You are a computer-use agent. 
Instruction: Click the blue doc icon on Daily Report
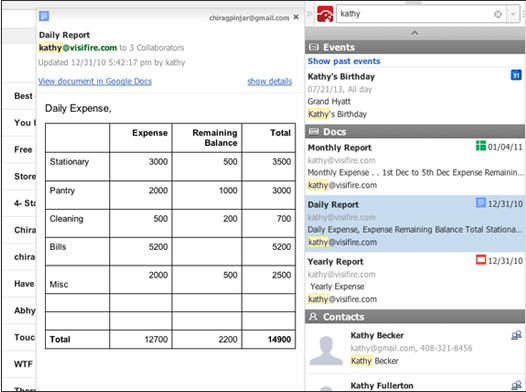click(x=481, y=203)
